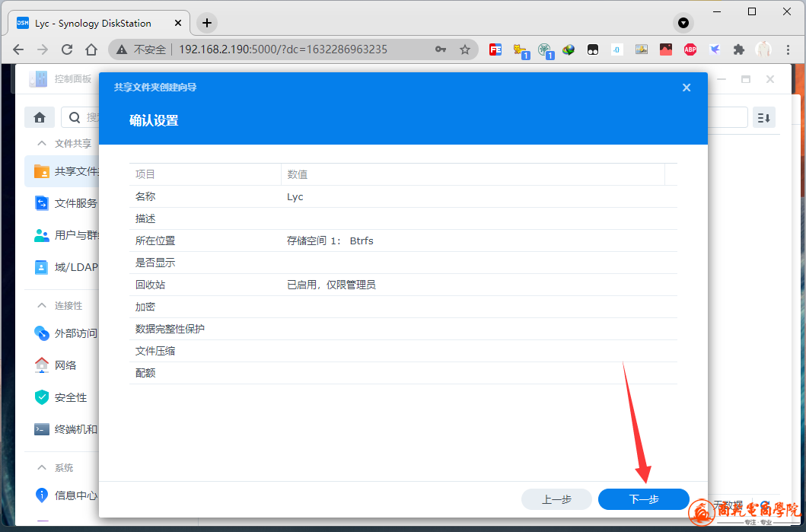The height and width of the screenshot is (532, 806).
Task: Click the control panel search magnifier icon
Action: [75, 118]
